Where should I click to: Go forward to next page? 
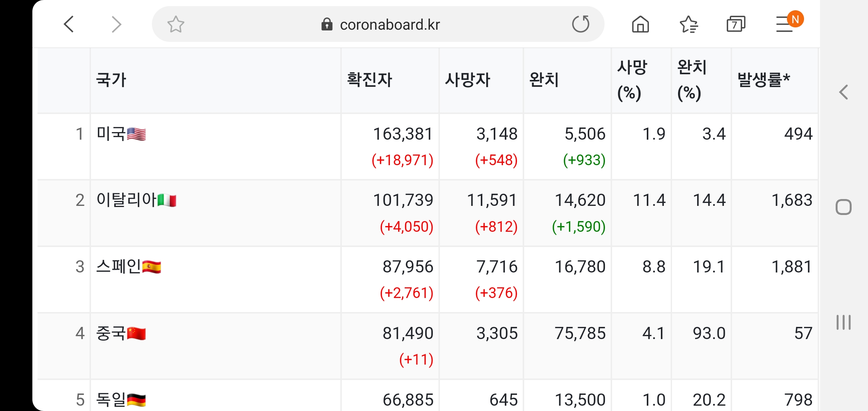pos(116,24)
